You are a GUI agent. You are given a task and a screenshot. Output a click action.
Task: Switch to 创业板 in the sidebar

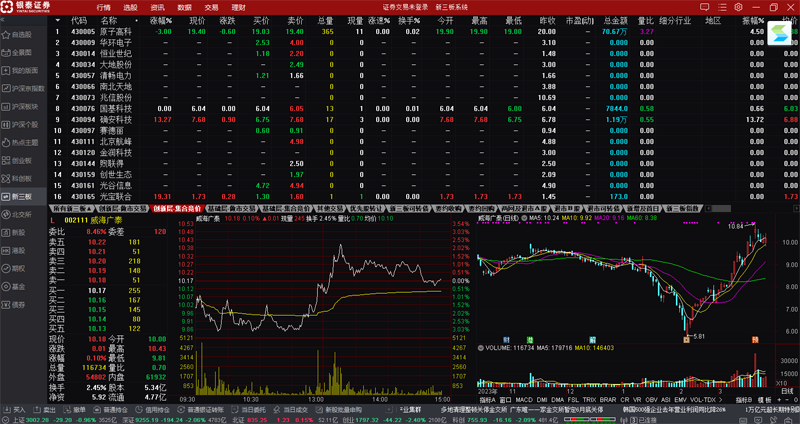pos(22,160)
